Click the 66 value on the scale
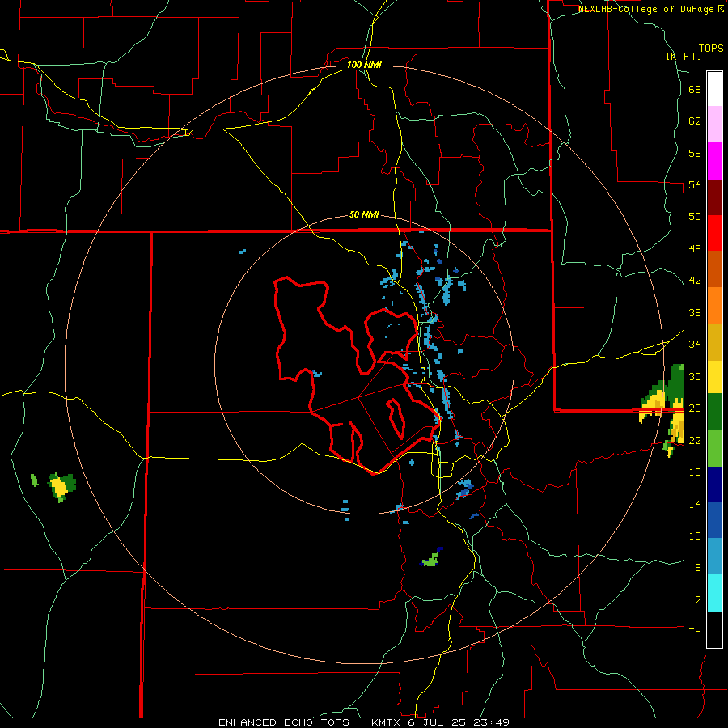The height and width of the screenshot is (728, 728). pos(695,89)
